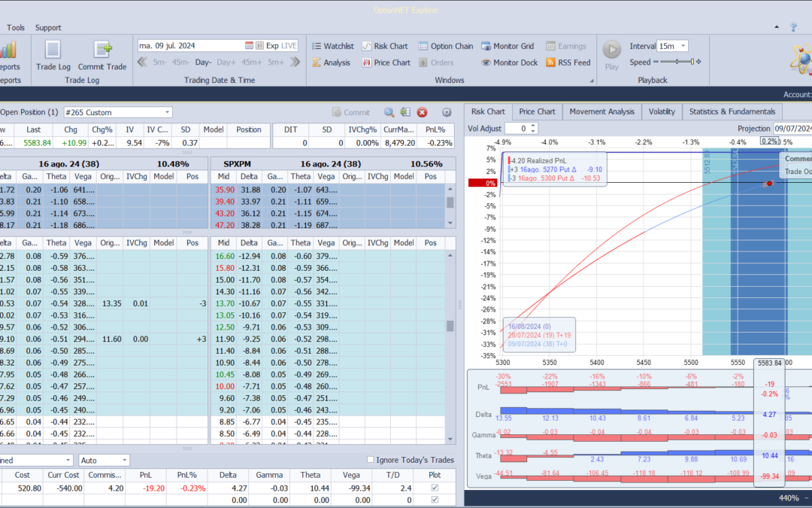Uncheck Plot box in first position row
812x508 pixels.
click(x=435, y=489)
